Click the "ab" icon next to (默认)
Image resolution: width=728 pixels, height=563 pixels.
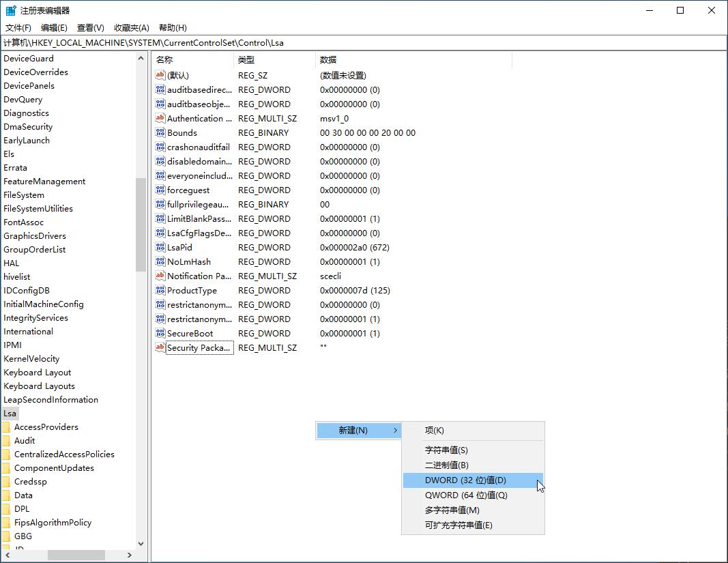(x=159, y=75)
